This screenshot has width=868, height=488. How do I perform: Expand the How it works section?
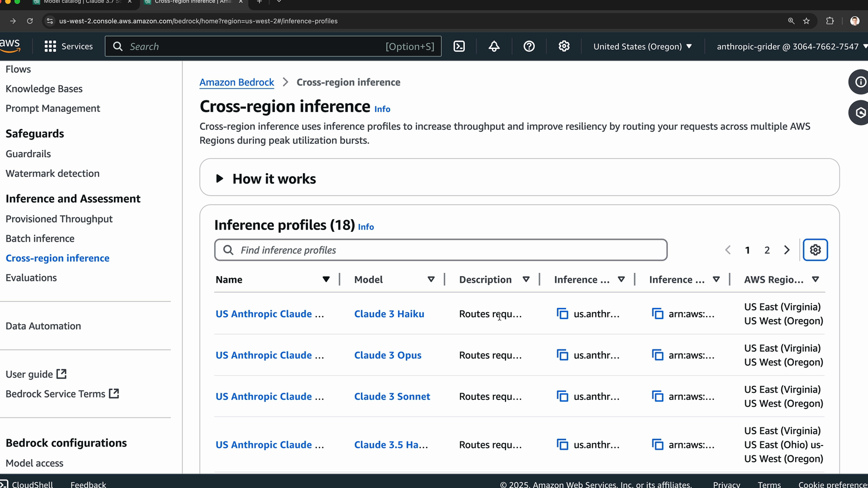(220, 178)
